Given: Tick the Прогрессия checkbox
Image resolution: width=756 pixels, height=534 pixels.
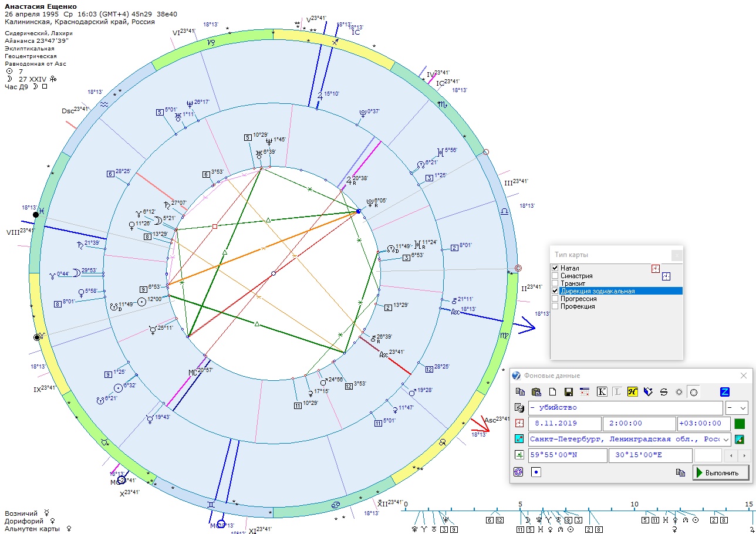Looking at the screenshot, I should point(555,299).
